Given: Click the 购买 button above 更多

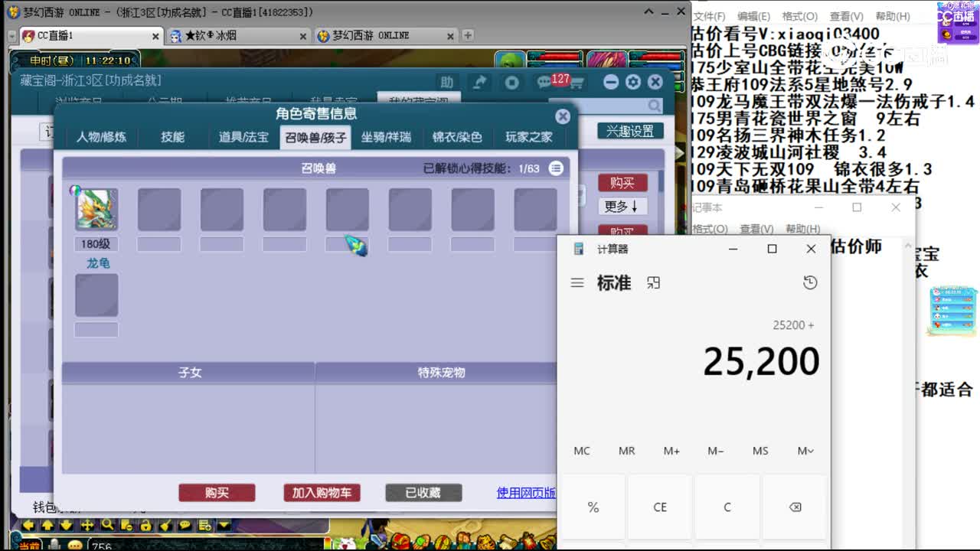Looking at the screenshot, I should (x=622, y=183).
